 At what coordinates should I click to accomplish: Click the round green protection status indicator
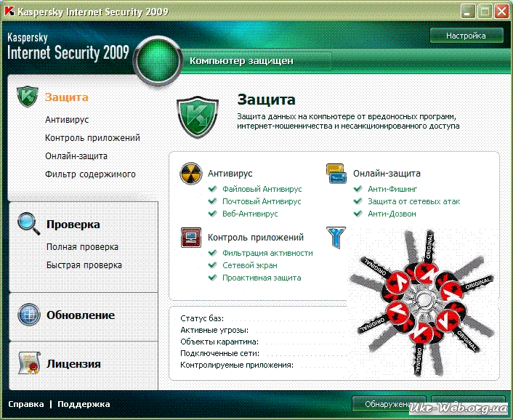point(158,60)
